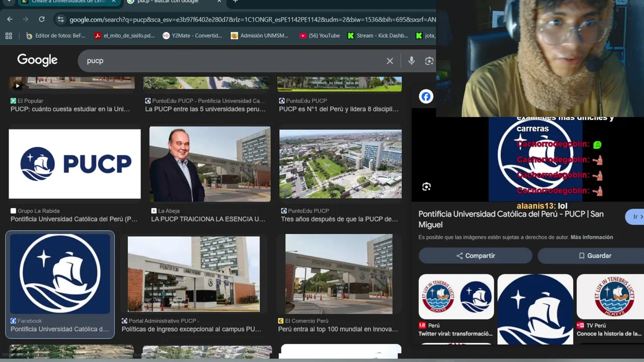This screenshot has width=644, height=362.
Task: Open (56) YouTube bookmark
Action: [319, 36]
